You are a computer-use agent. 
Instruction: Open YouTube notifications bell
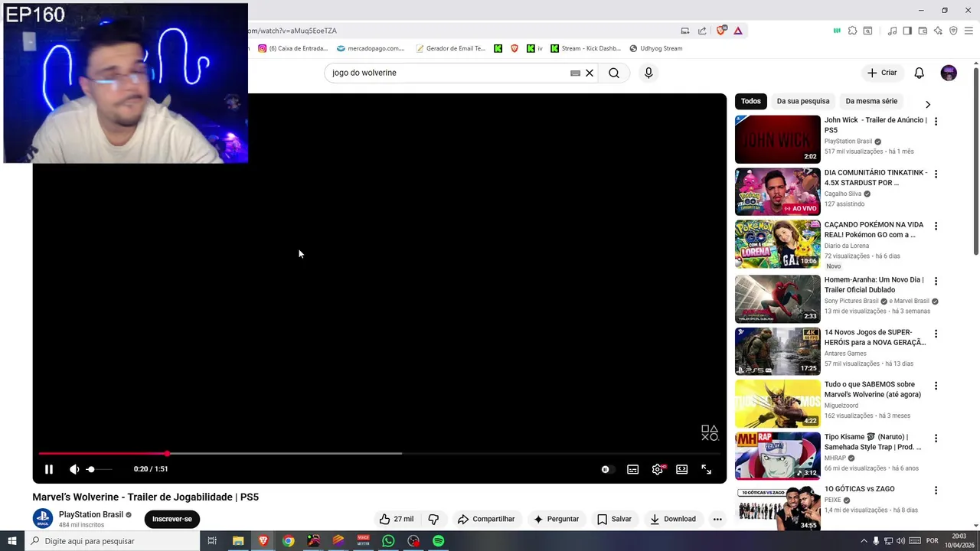pyautogui.click(x=919, y=73)
